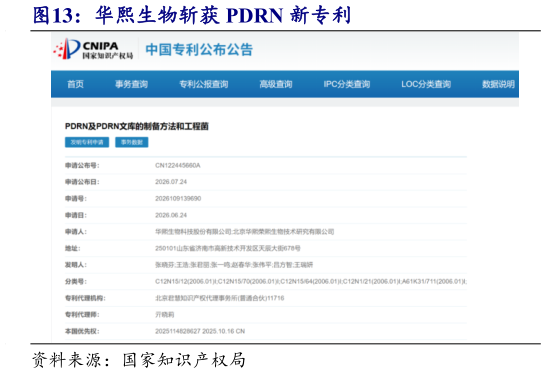Image resolution: width=546 pixels, height=373 pixels.
Task: Click the patent agency value ending 11716
Action: tap(219, 298)
